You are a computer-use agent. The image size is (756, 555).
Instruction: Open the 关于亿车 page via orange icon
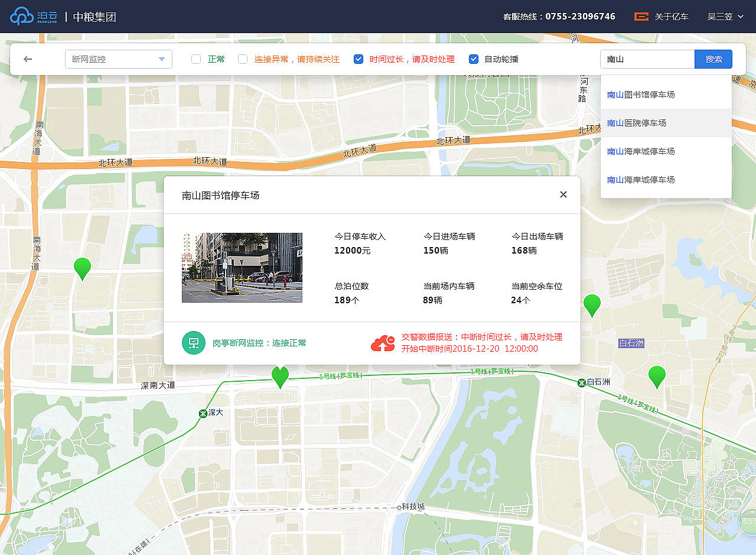point(641,17)
